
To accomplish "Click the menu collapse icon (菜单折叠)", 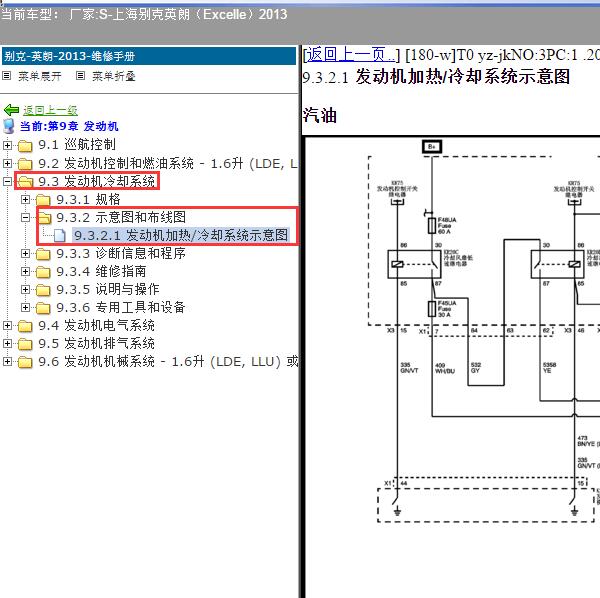I will tap(80, 76).
